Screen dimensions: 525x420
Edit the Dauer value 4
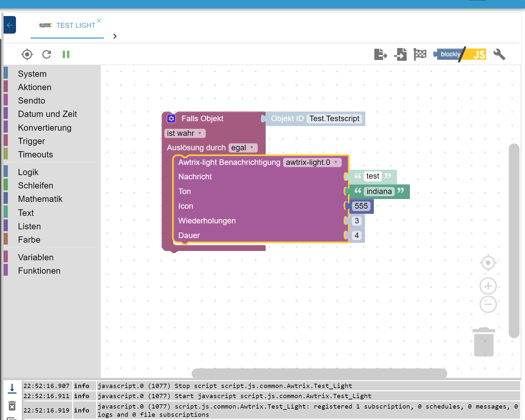[x=357, y=235]
